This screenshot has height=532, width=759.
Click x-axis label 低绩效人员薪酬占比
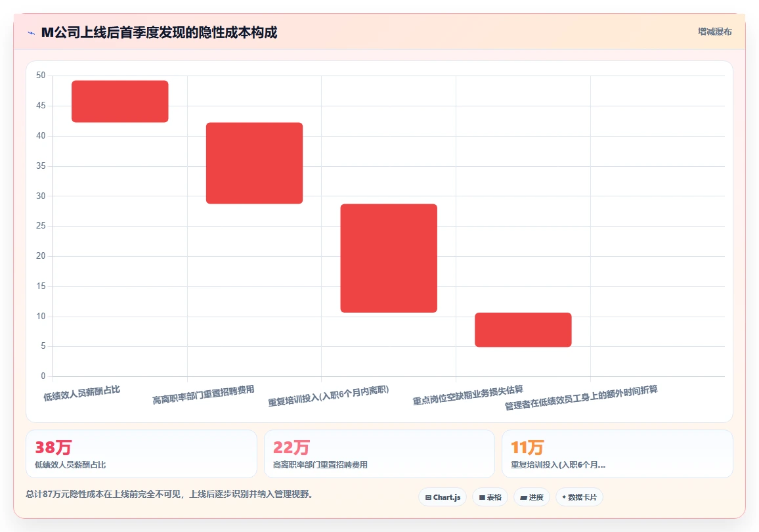coord(81,393)
